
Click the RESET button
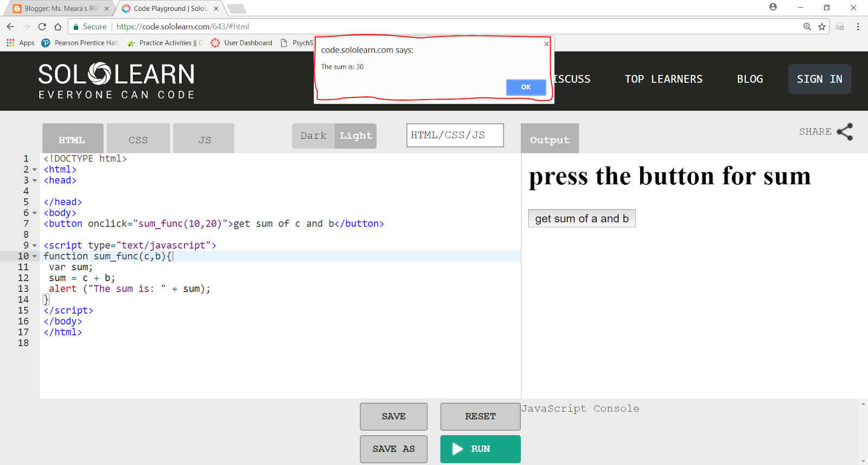coord(481,416)
